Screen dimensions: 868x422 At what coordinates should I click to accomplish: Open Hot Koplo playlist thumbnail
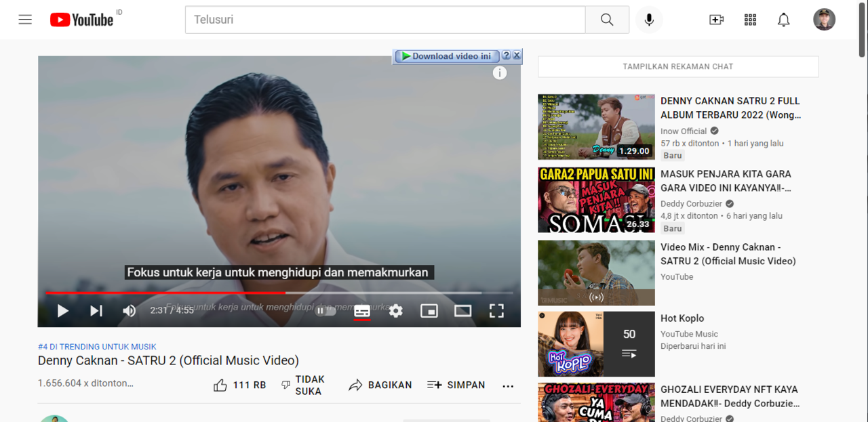pyautogui.click(x=596, y=344)
